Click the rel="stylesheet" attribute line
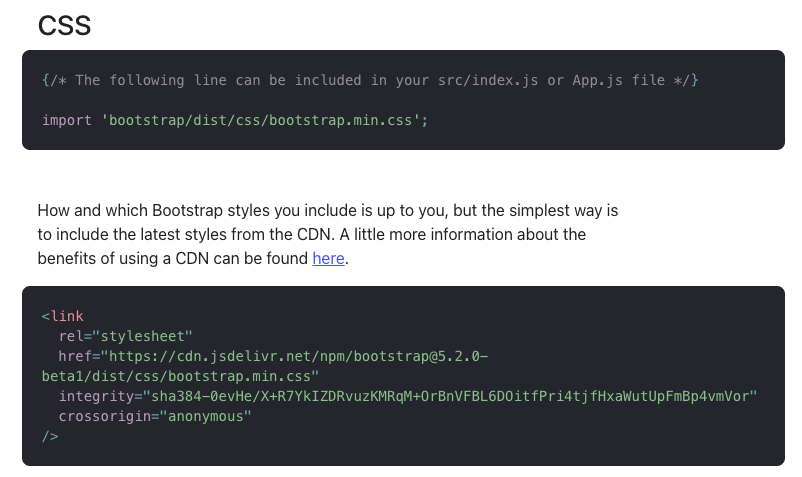 (125, 336)
